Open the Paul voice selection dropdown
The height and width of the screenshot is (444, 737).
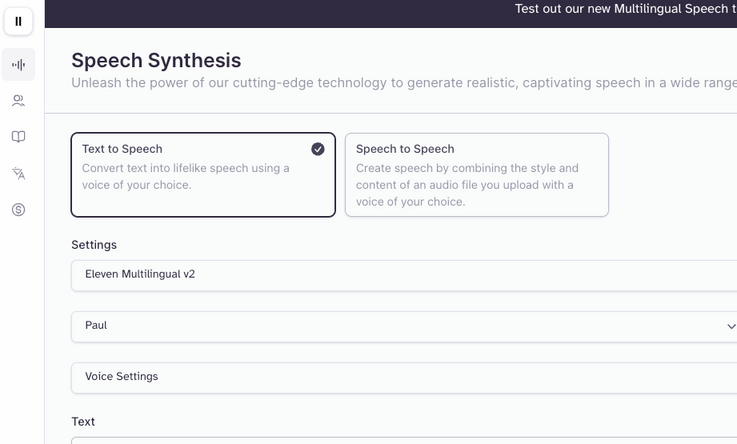click(404, 327)
